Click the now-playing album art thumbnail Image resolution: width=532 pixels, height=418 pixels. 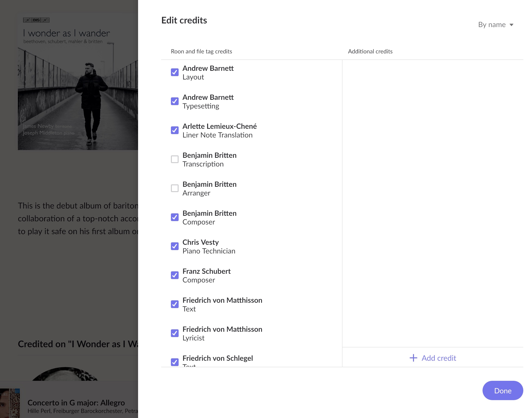click(x=10, y=403)
